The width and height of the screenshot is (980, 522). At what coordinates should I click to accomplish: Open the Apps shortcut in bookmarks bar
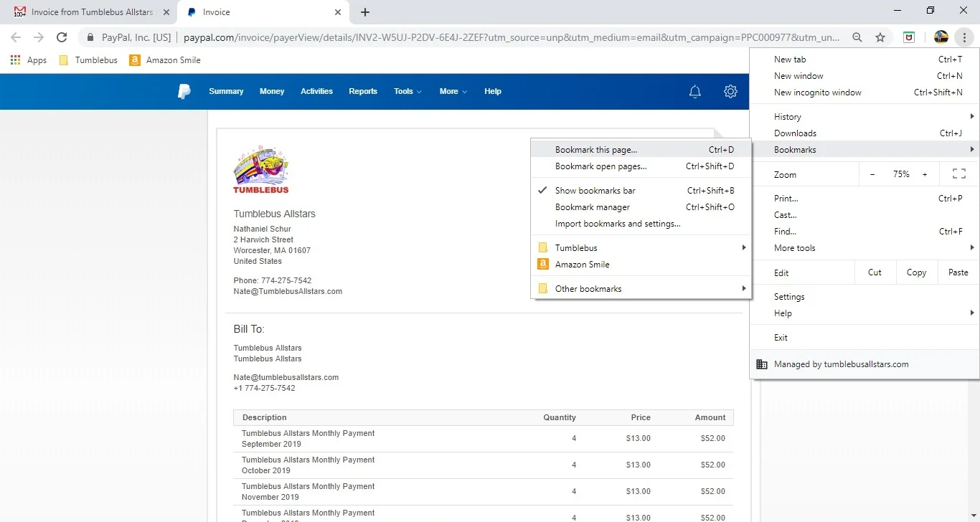[x=29, y=60]
